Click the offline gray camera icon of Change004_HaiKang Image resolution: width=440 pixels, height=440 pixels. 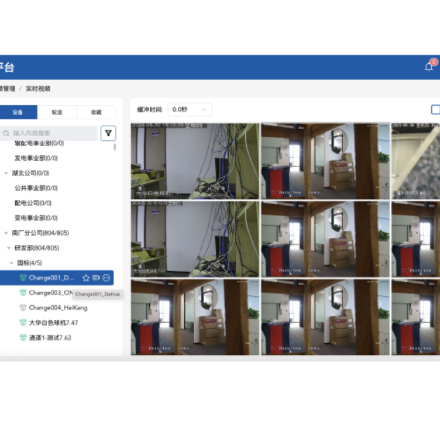click(x=23, y=308)
